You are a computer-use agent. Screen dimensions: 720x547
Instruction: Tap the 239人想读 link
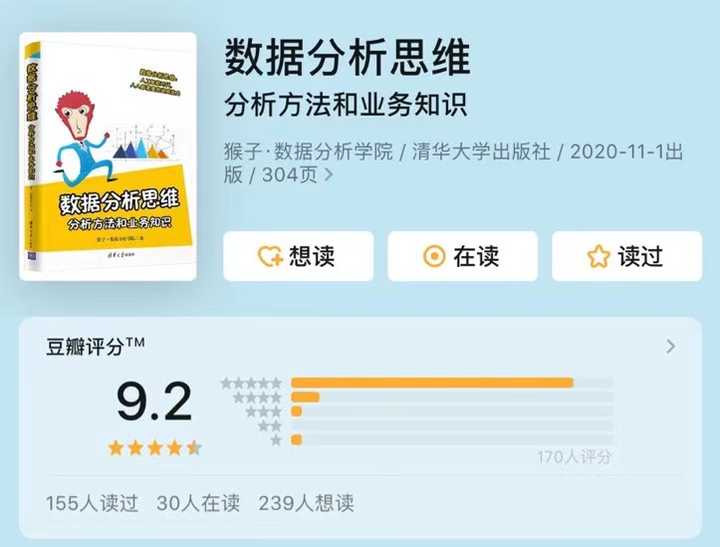[x=306, y=503]
